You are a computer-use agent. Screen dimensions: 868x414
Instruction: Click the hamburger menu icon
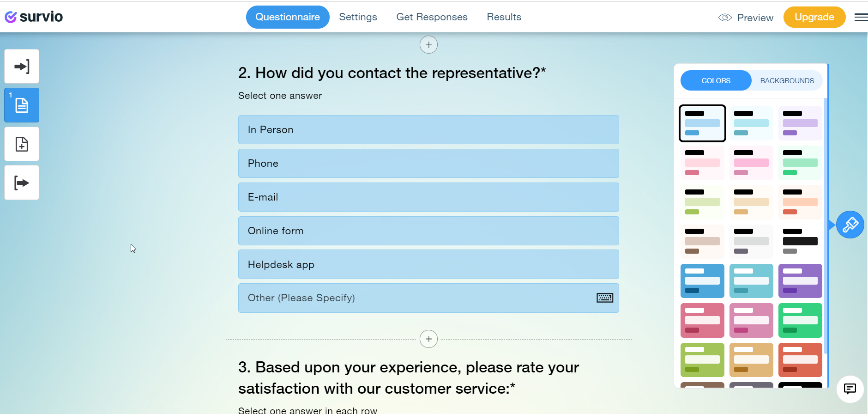click(861, 18)
